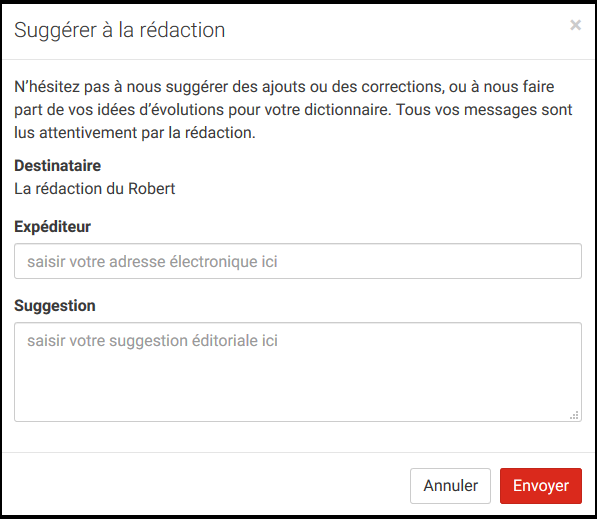Click the dialog title Suggérer à la rédaction

[x=120, y=30]
